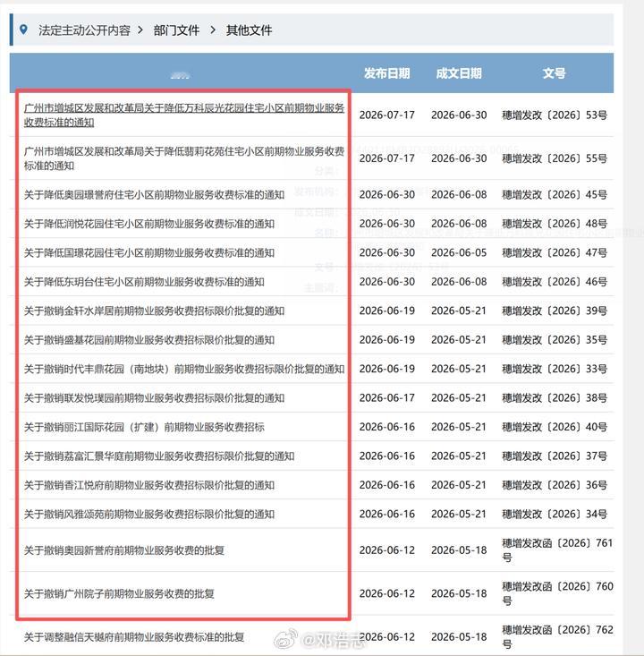The image size is (644, 656).
Task: Click the location pin icon in breadcrumb
Action: click(x=23, y=30)
